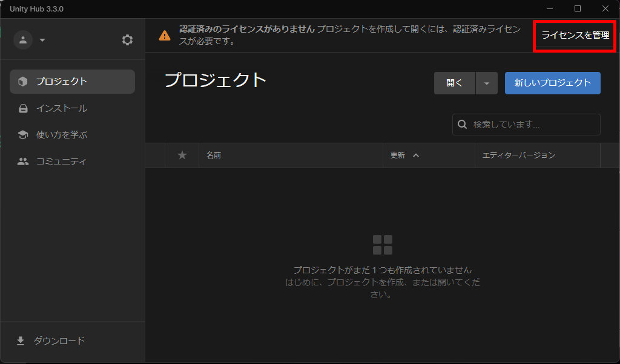Click the download arrow icon in sidebar

(21, 341)
